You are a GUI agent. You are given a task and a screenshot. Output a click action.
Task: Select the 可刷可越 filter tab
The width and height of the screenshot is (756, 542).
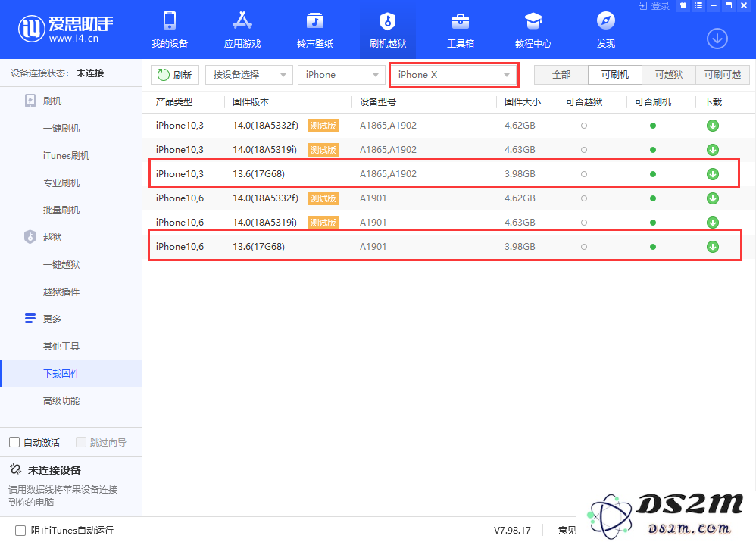722,75
